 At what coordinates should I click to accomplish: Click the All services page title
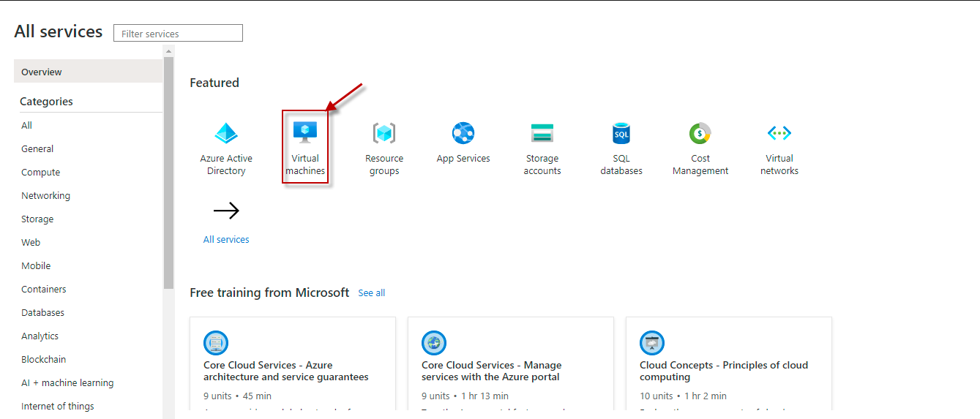click(x=59, y=31)
